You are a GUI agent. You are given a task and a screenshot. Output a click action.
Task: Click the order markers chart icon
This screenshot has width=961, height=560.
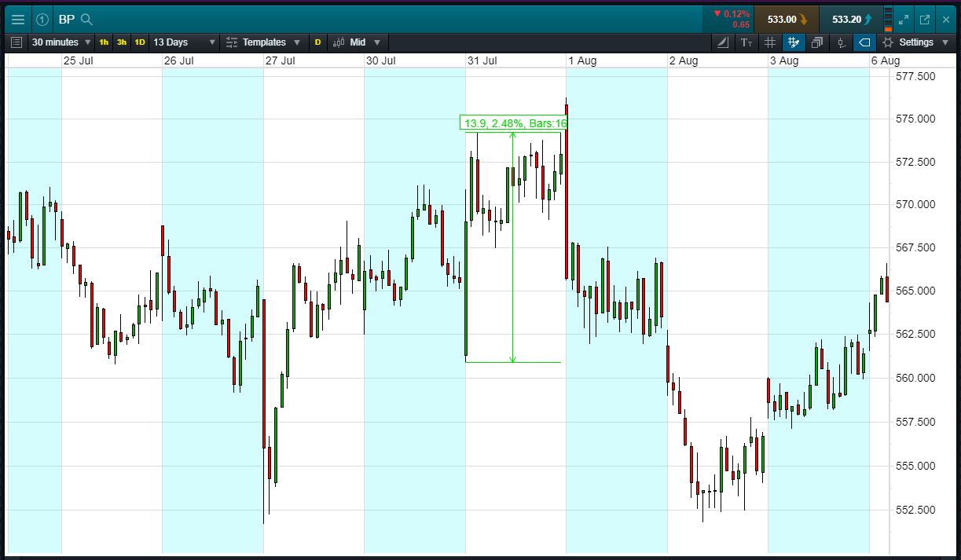(x=841, y=42)
